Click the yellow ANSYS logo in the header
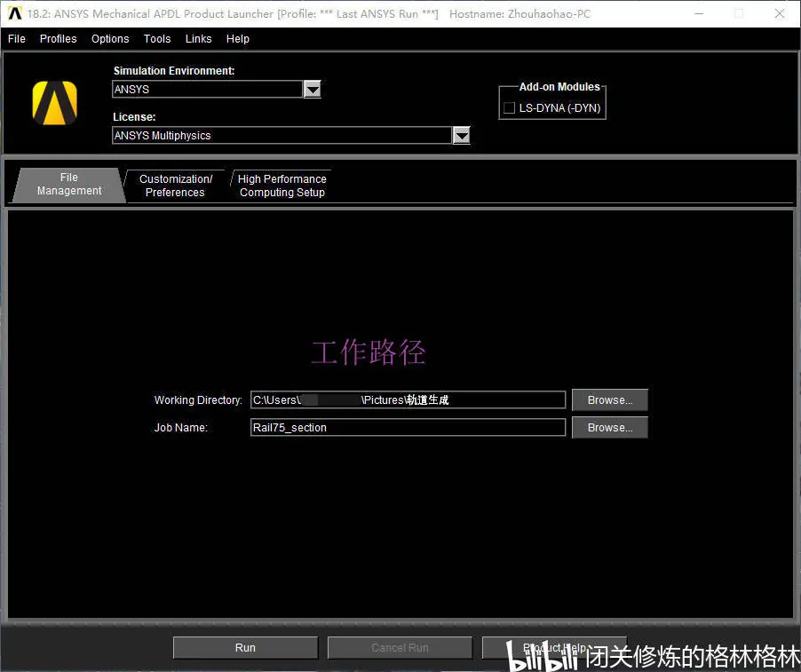 (55, 103)
